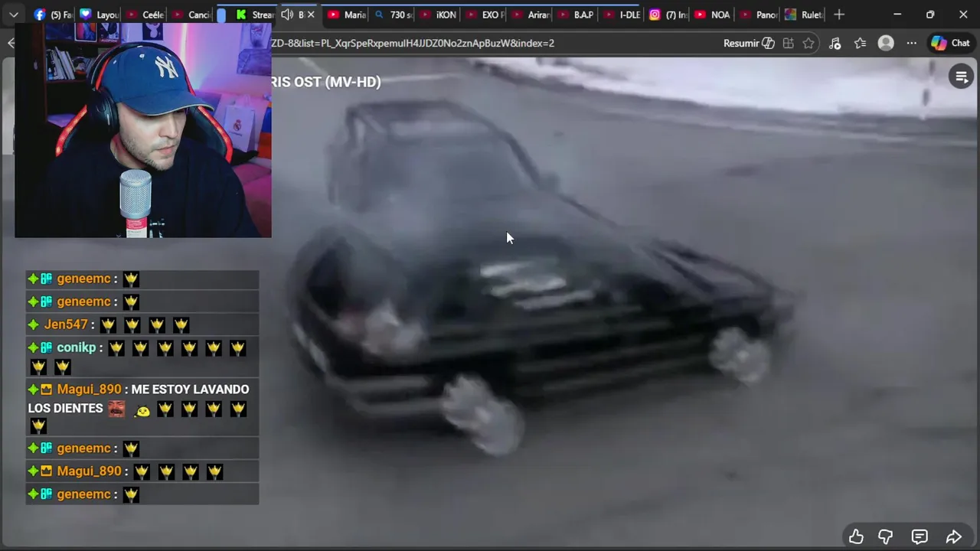
Task: Open the video playlist panel icon
Action: 961,77
